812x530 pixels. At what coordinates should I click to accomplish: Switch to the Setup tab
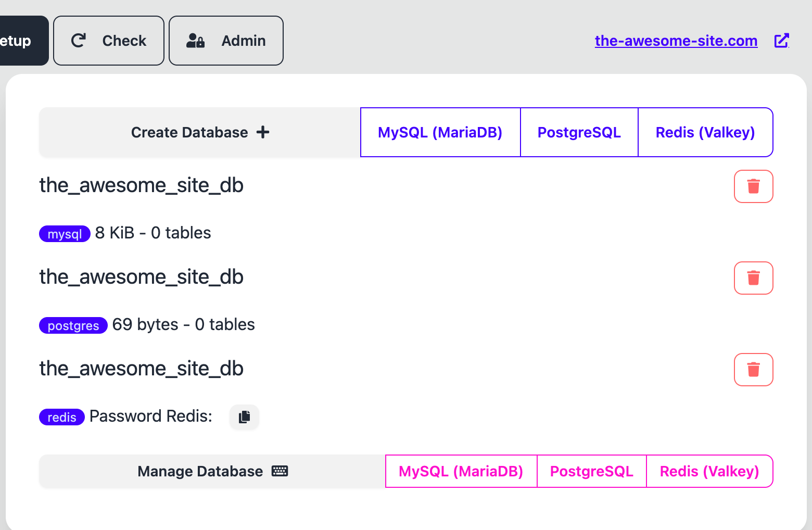(21, 41)
